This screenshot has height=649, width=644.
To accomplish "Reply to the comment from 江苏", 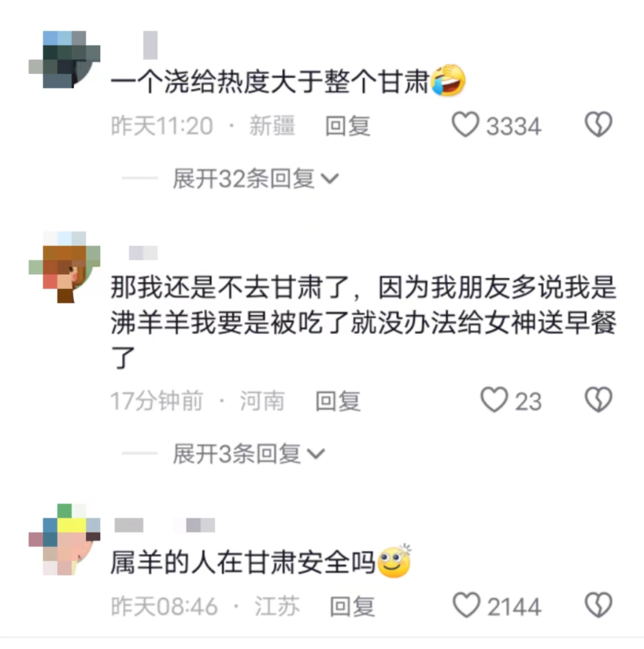I will click(352, 606).
